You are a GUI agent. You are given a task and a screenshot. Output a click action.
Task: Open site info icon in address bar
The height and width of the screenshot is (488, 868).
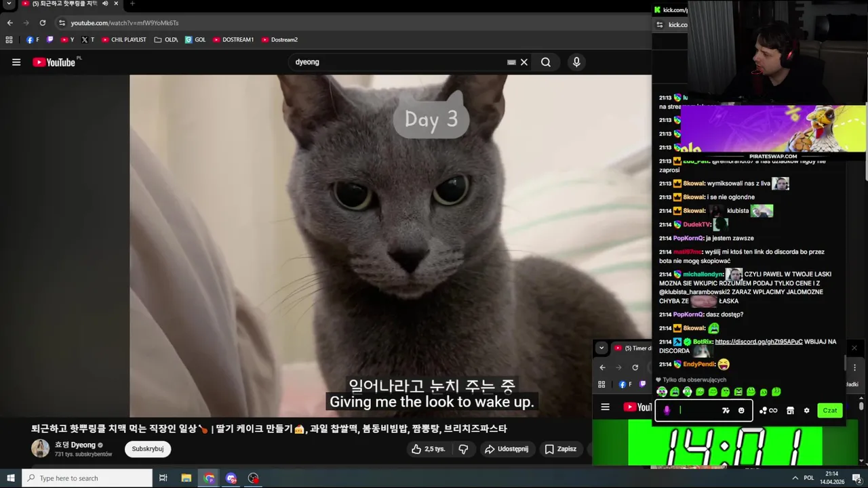click(62, 23)
